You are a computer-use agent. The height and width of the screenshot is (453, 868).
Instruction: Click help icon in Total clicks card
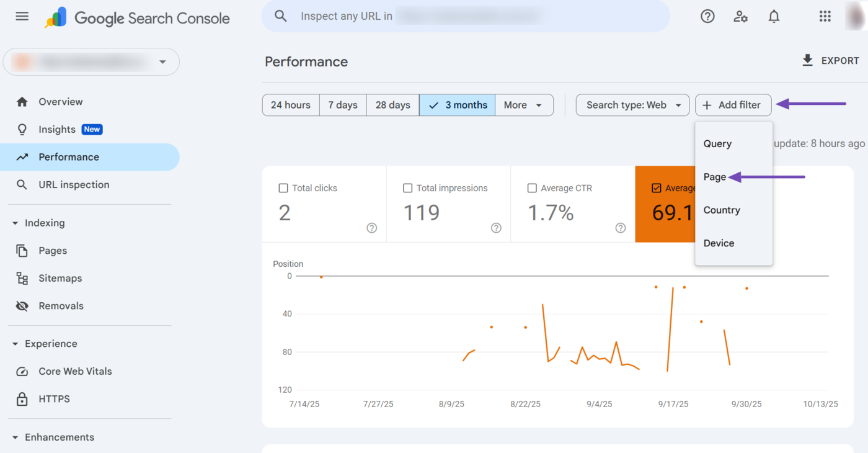pos(372,228)
